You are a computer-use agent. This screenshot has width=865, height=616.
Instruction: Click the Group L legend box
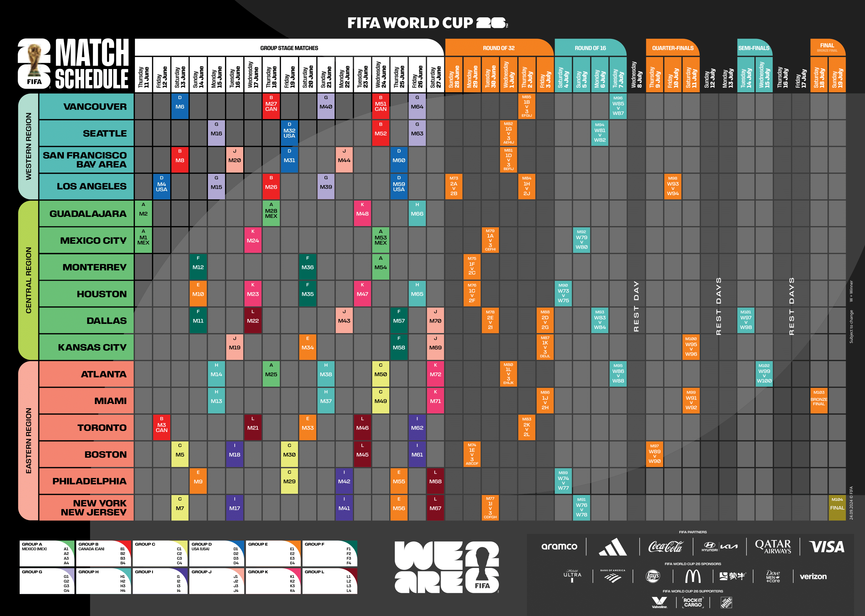(329, 581)
